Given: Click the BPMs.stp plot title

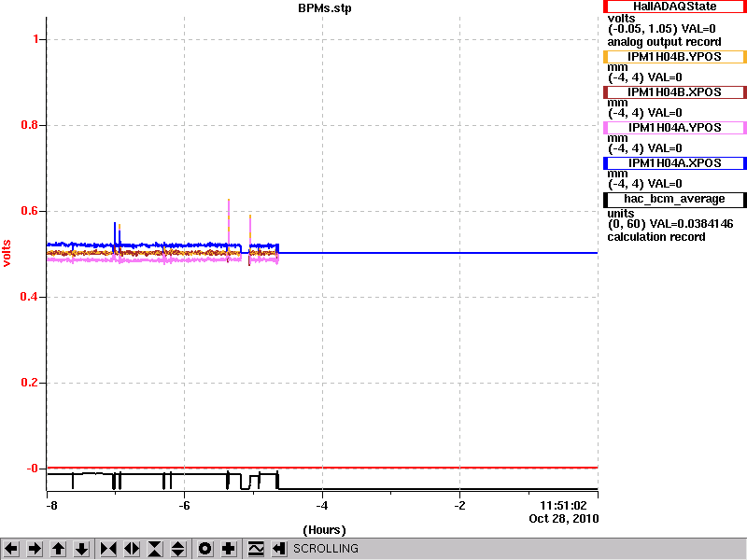Looking at the screenshot, I should 324,8.
